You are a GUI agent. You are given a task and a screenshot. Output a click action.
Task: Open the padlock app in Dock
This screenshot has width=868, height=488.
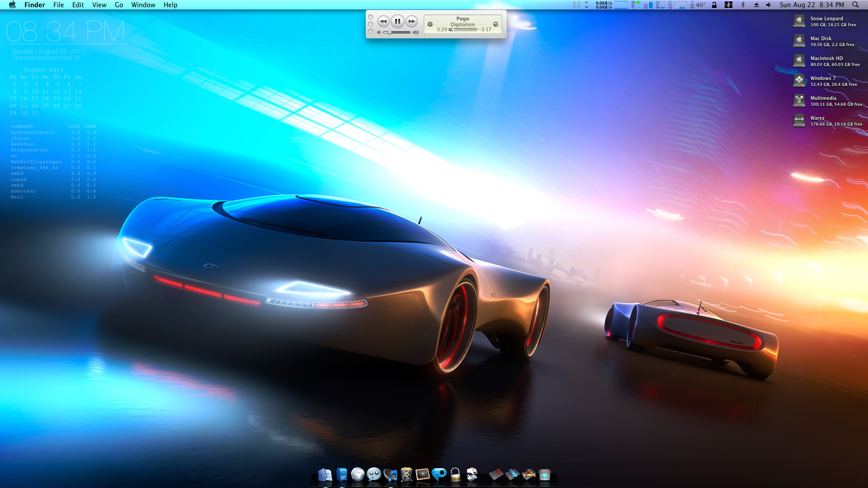pyautogui.click(x=455, y=474)
